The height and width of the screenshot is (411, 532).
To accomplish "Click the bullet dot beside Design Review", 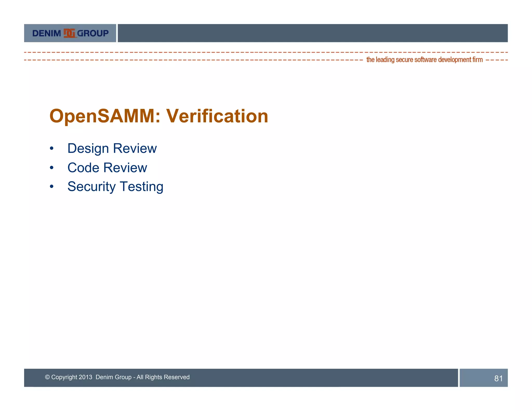I will (52, 148).
